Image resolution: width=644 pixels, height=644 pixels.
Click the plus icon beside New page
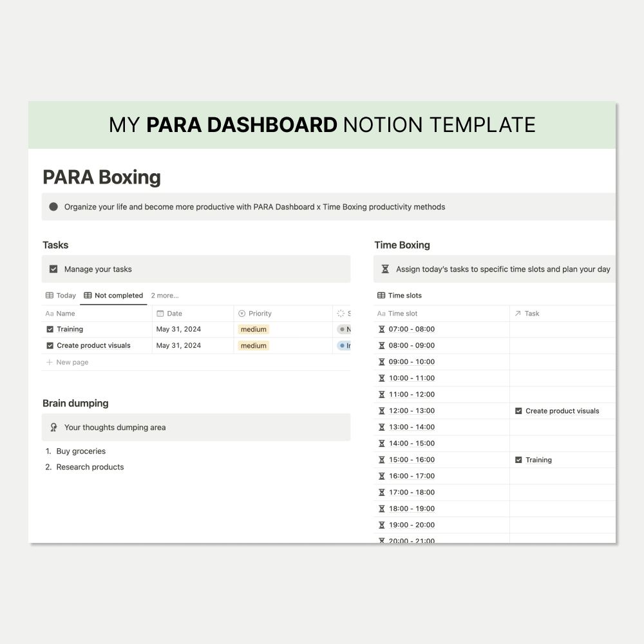point(50,362)
